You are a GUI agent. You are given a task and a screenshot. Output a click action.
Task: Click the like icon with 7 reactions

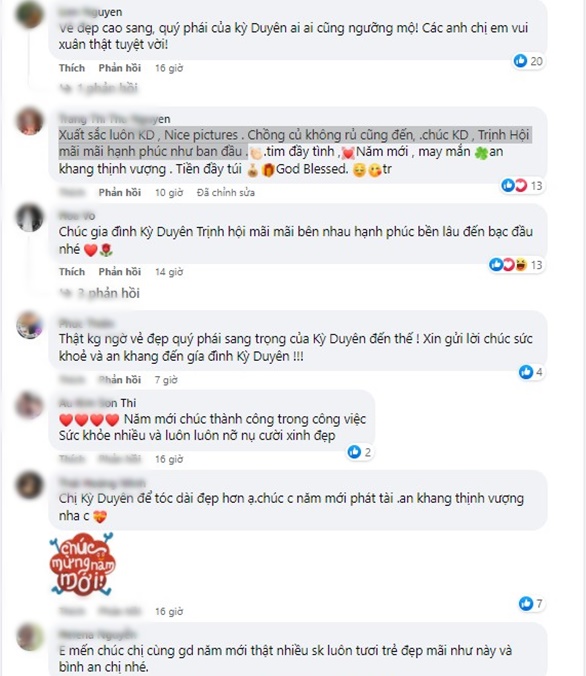click(526, 603)
